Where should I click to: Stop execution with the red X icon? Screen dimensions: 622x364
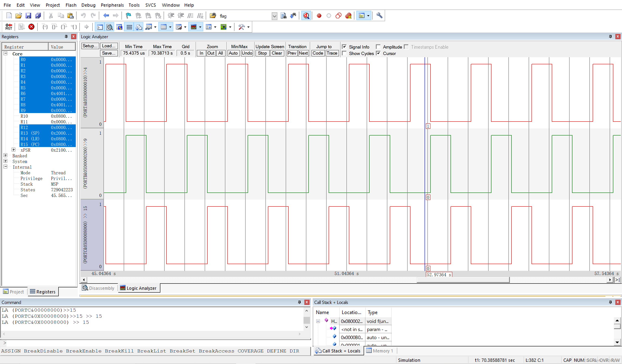[x=31, y=27]
